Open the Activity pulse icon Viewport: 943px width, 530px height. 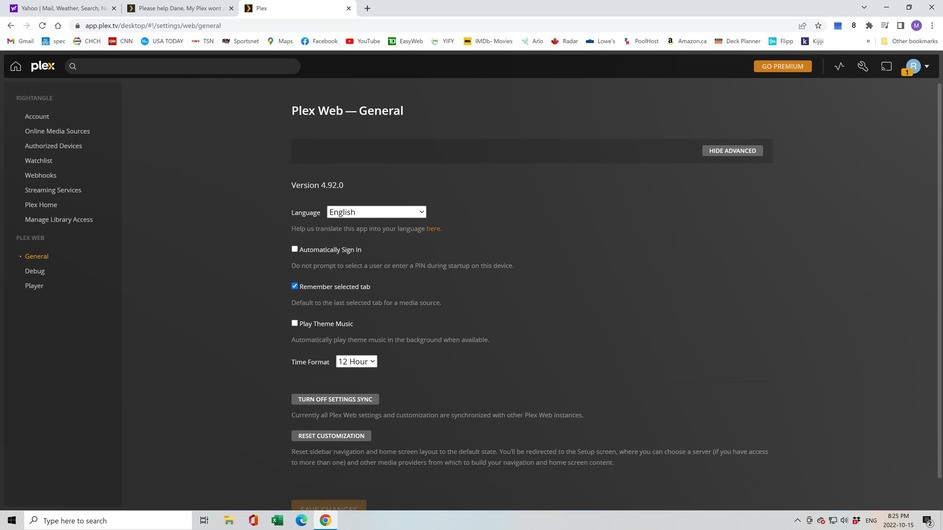(839, 66)
